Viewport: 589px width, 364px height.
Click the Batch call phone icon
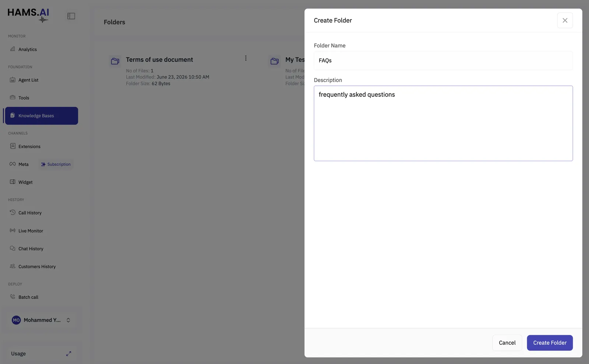click(13, 297)
